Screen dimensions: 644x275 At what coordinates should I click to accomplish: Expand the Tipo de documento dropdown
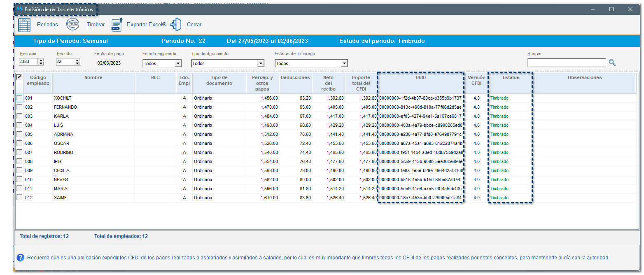click(x=260, y=63)
